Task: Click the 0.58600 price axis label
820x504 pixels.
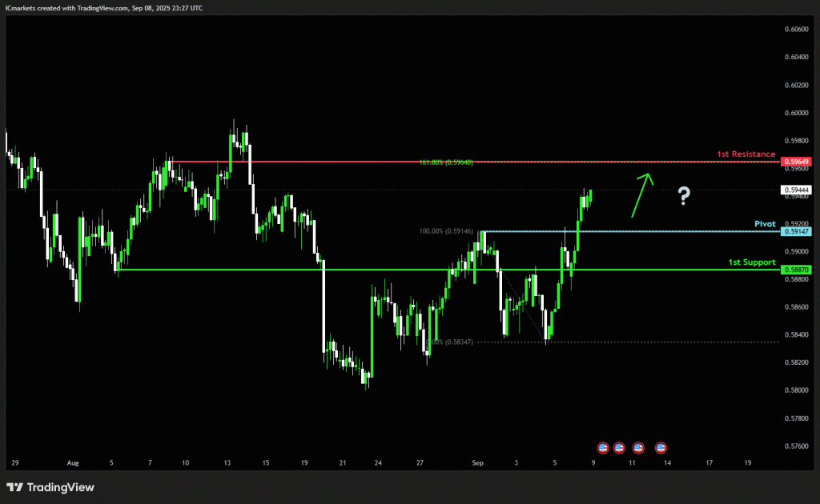Action: click(x=797, y=307)
